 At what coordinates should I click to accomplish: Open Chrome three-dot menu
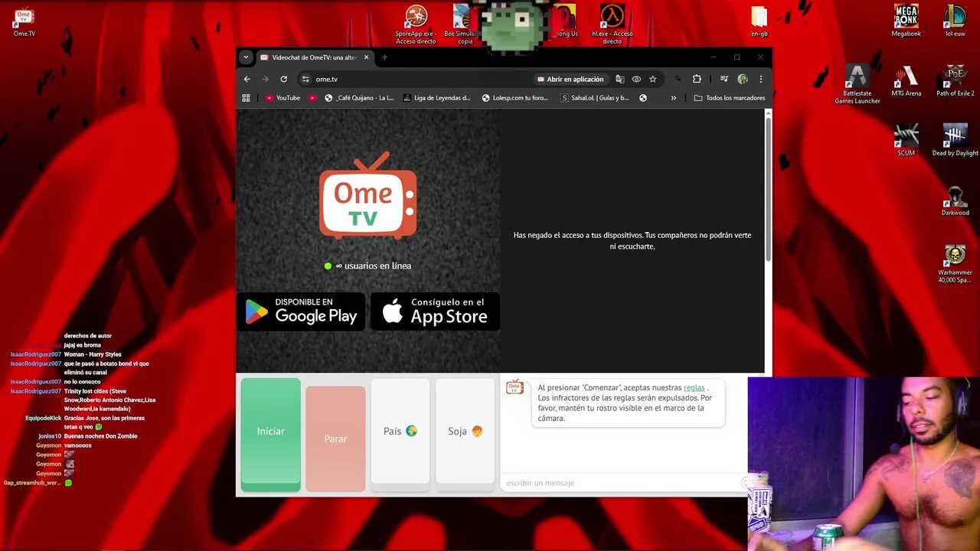click(760, 79)
